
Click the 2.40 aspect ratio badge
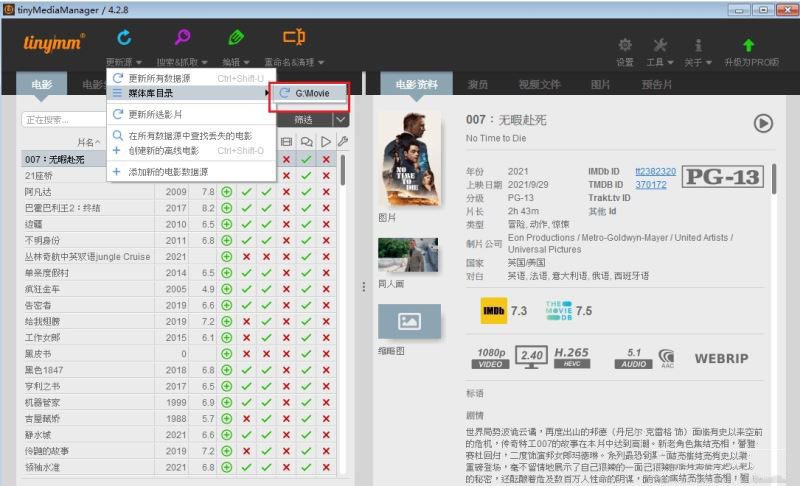[x=531, y=357]
